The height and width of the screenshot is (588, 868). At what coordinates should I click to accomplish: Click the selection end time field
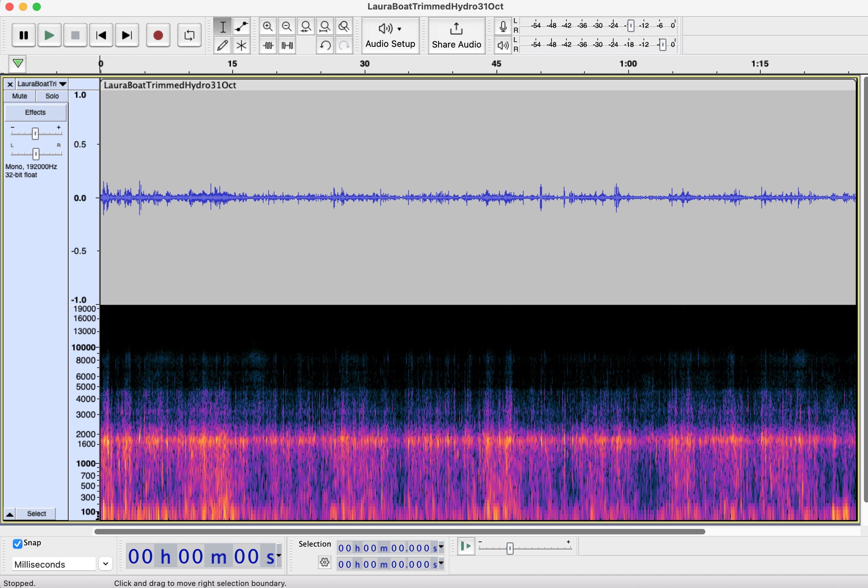coord(387,564)
